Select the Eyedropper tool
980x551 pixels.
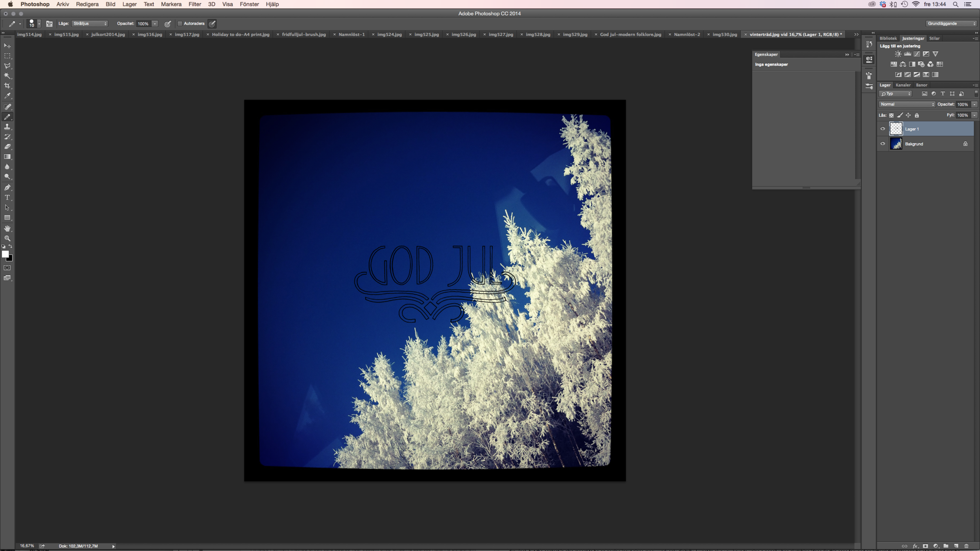click(x=7, y=96)
